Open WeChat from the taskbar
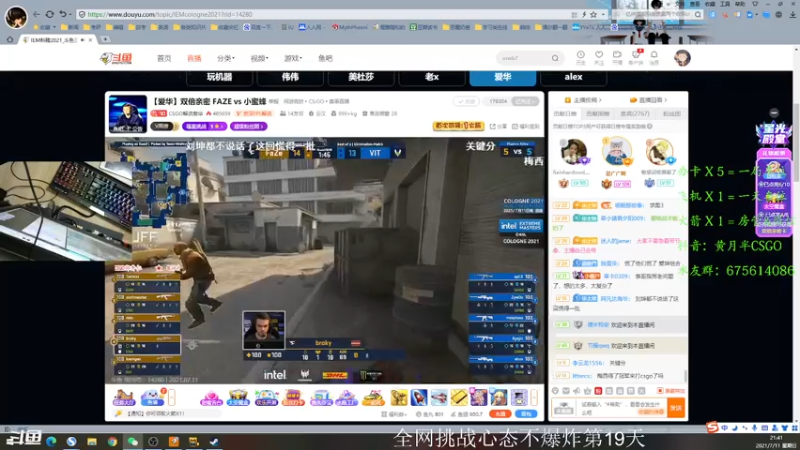Image resolution: width=800 pixels, height=450 pixels. pyautogui.click(x=133, y=441)
